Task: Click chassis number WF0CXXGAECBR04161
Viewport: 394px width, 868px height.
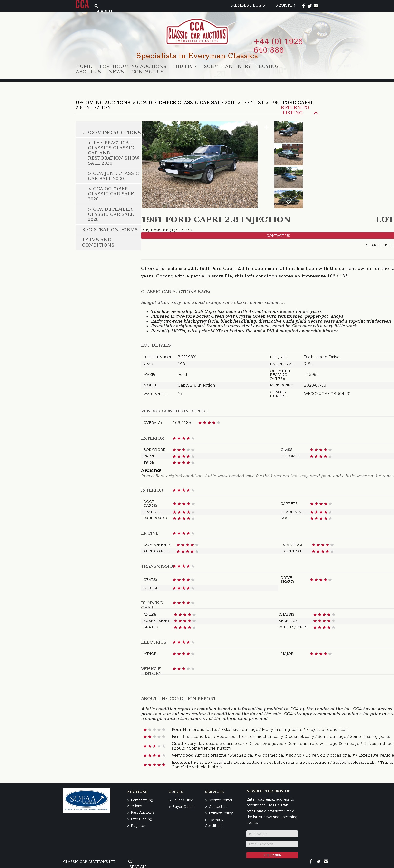Action: click(x=327, y=394)
